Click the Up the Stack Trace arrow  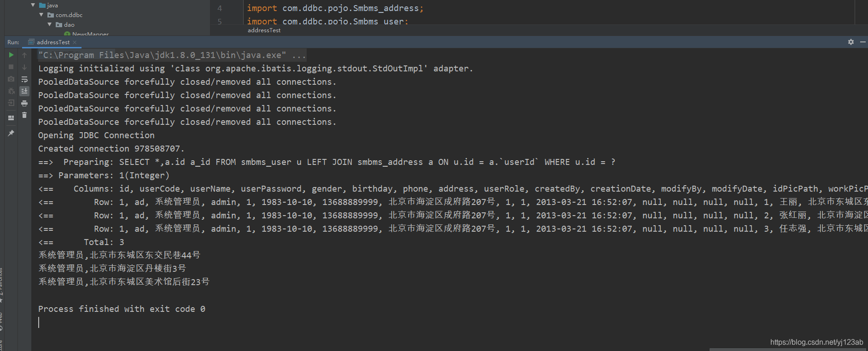tap(24, 55)
